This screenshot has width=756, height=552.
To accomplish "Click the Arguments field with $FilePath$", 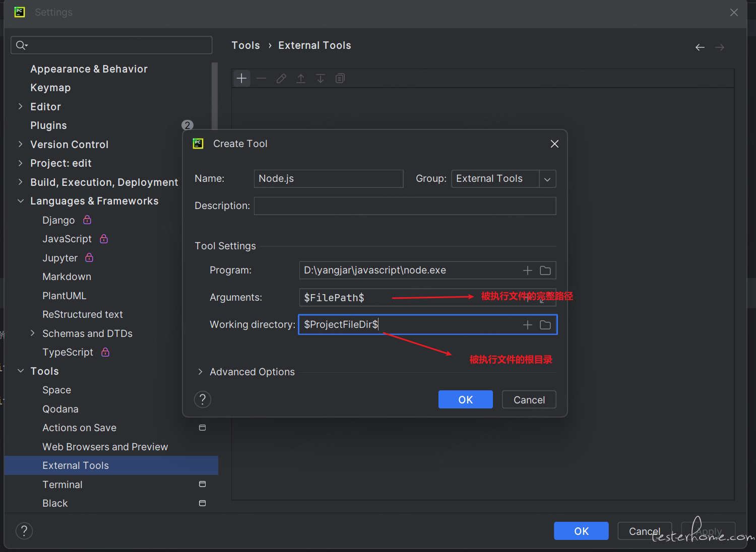I will [x=427, y=298].
